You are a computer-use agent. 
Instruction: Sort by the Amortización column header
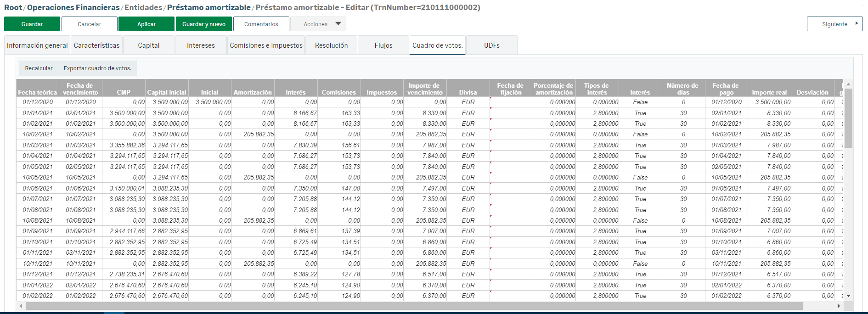pos(253,92)
